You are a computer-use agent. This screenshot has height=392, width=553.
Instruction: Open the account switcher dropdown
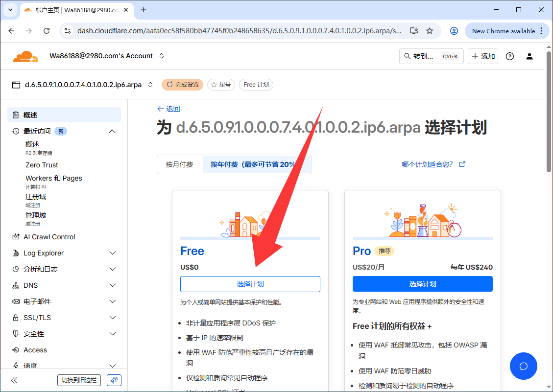tap(162, 56)
